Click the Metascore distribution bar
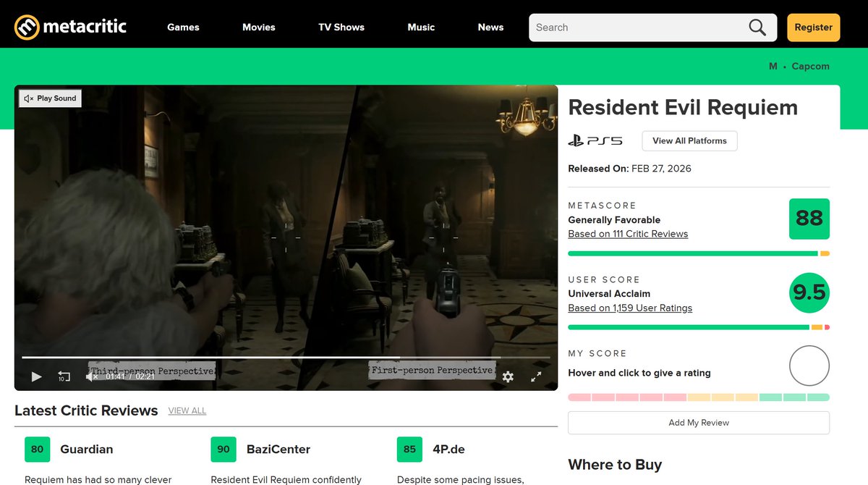The image size is (868, 485). point(699,253)
